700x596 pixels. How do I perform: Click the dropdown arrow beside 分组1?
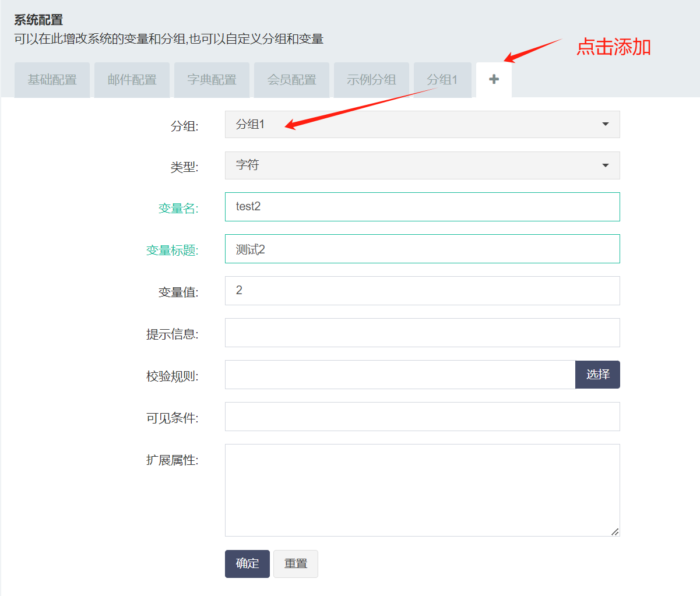tap(605, 124)
